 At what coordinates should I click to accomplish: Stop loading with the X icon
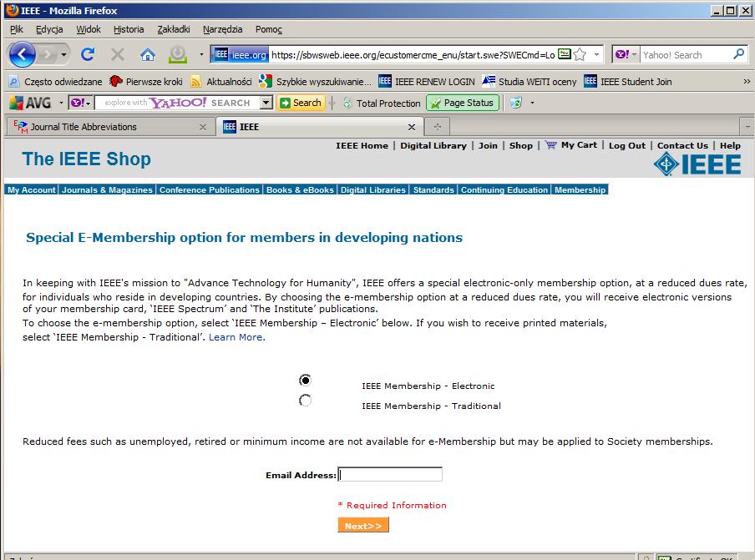point(118,54)
